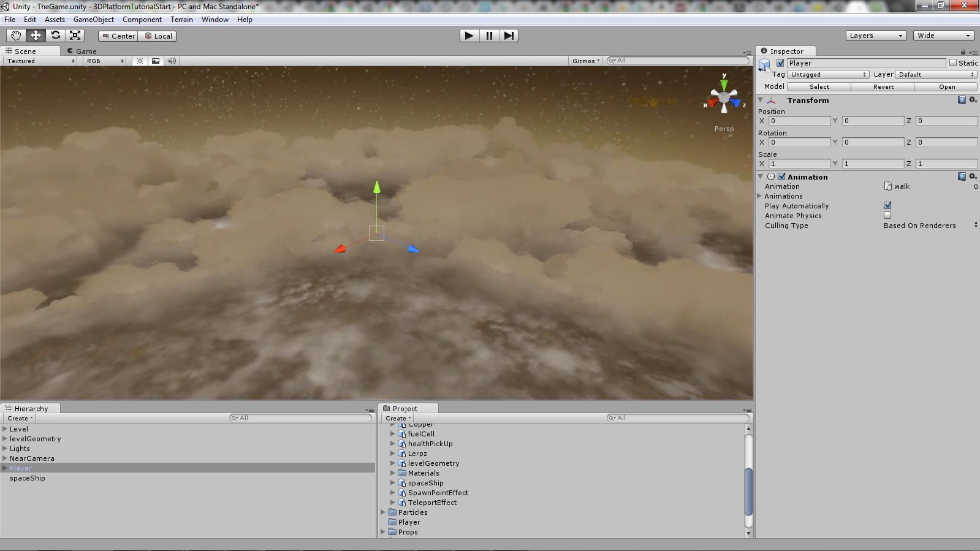Click the Play button
Screen dimensions: 980x551
pos(469,36)
